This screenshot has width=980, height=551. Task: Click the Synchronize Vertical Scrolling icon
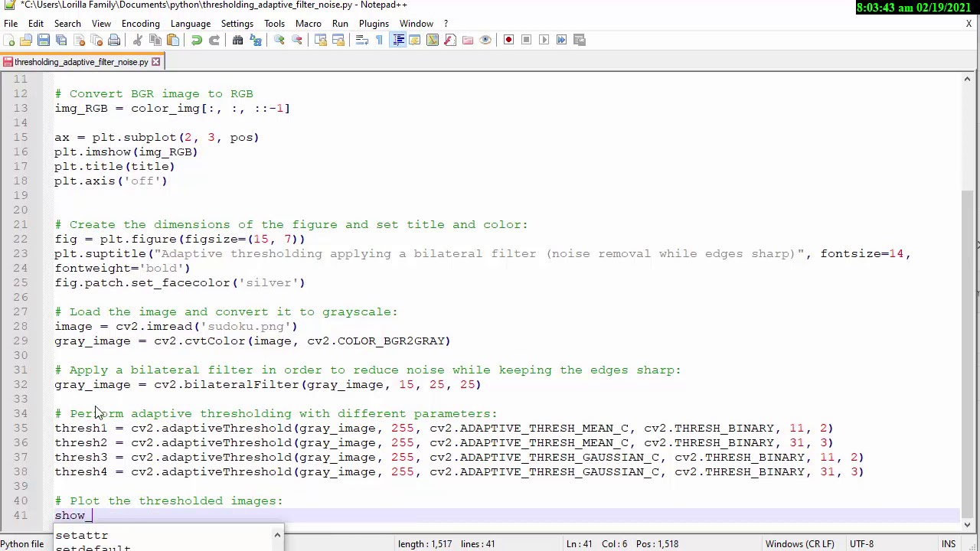[x=321, y=40]
